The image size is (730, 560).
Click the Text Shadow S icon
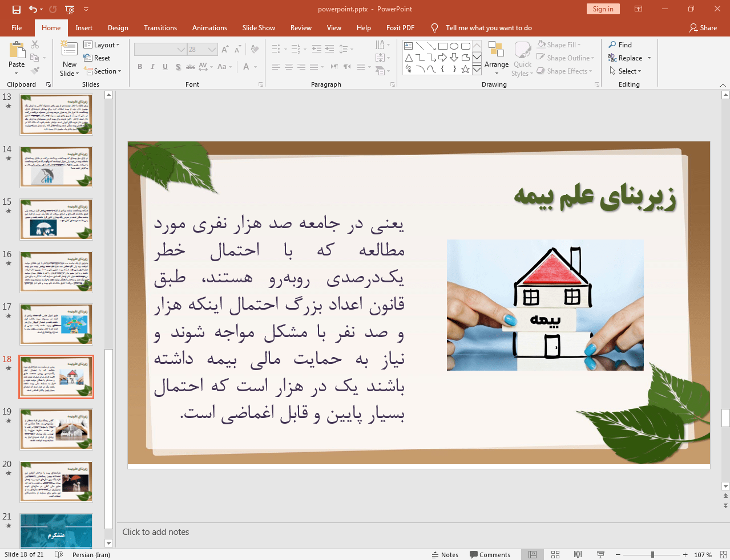coord(178,67)
